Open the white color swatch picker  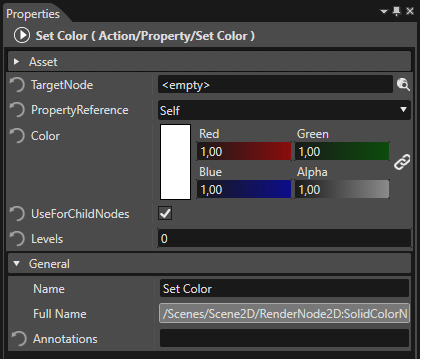(x=175, y=162)
